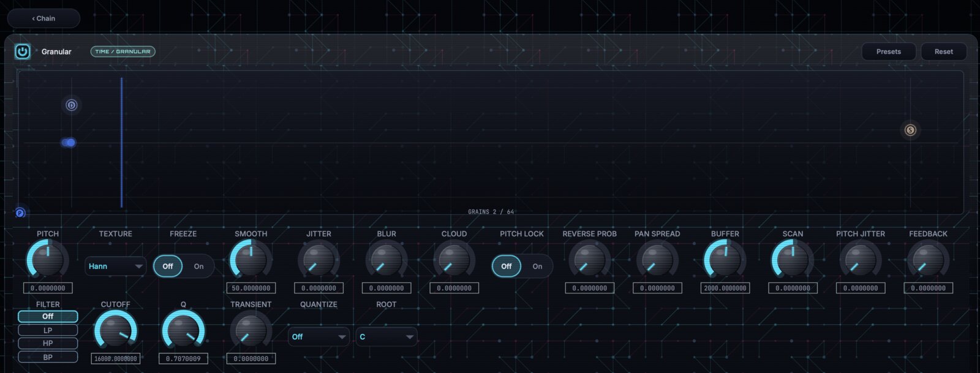Click the Scan knob
The width and height of the screenshot is (980, 373).
pos(793,260)
